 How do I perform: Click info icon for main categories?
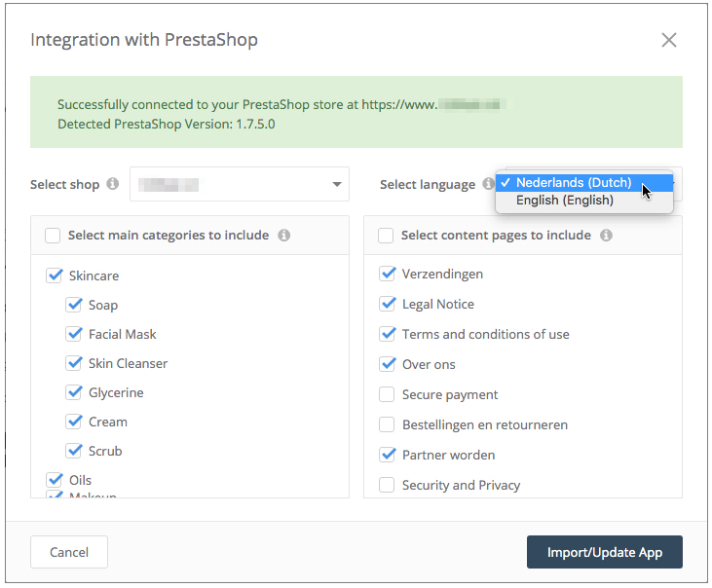tap(283, 236)
